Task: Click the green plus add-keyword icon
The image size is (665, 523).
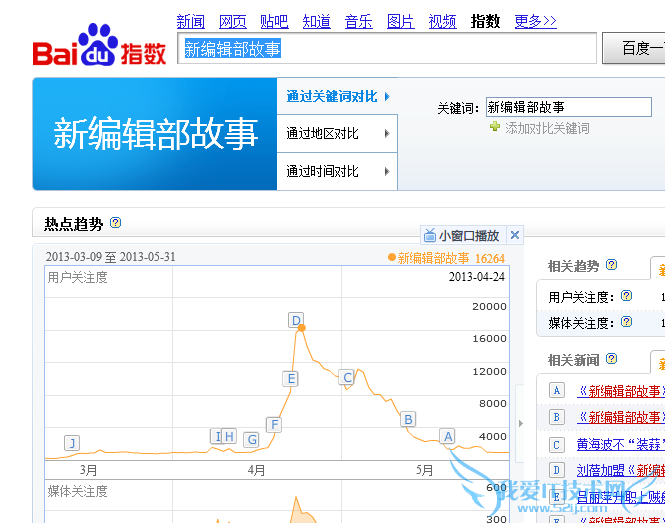Action: point(494,128)
